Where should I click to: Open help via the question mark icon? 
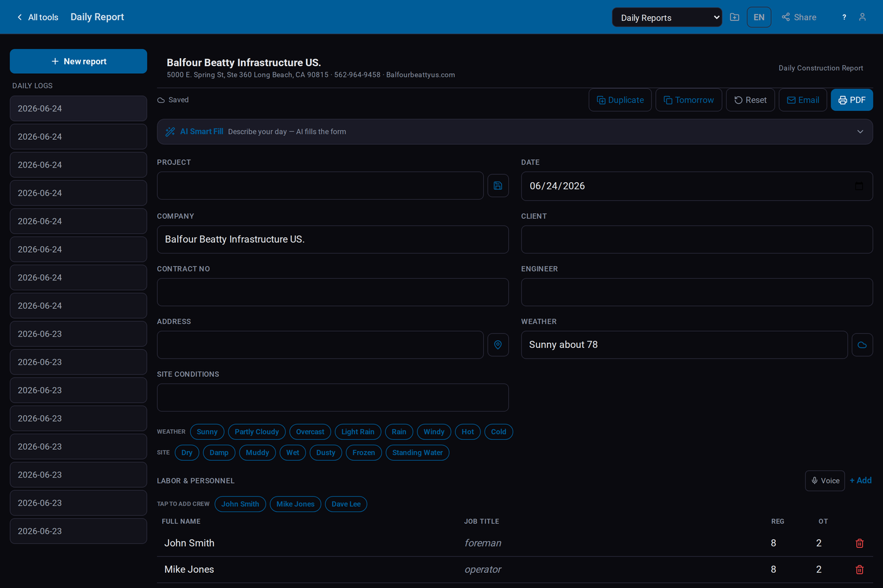[x=844, y=17]
